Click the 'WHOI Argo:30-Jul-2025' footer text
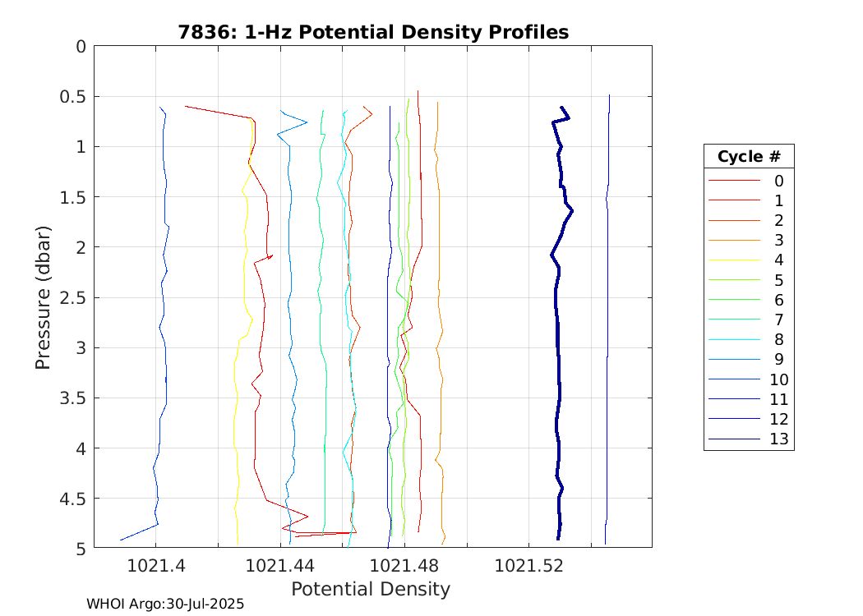863x616 pixels. pos(165,604)
